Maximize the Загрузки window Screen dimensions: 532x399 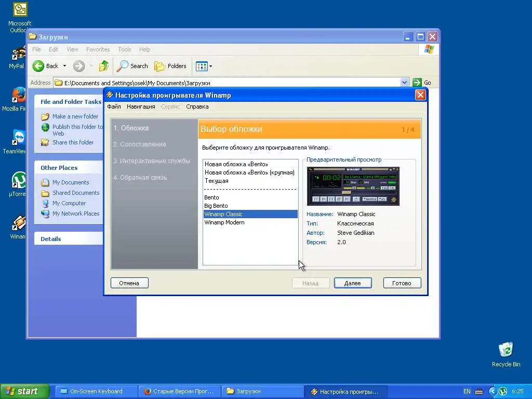coord(420,37)
